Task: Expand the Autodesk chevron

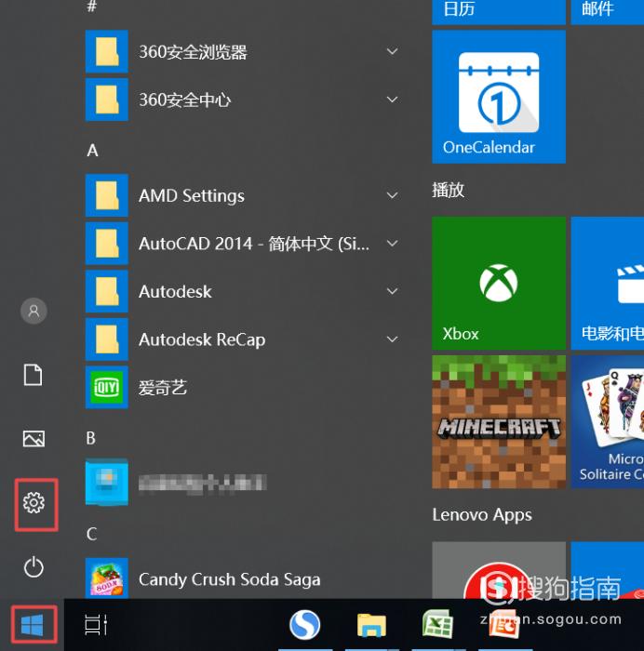Action: (392, 291)
